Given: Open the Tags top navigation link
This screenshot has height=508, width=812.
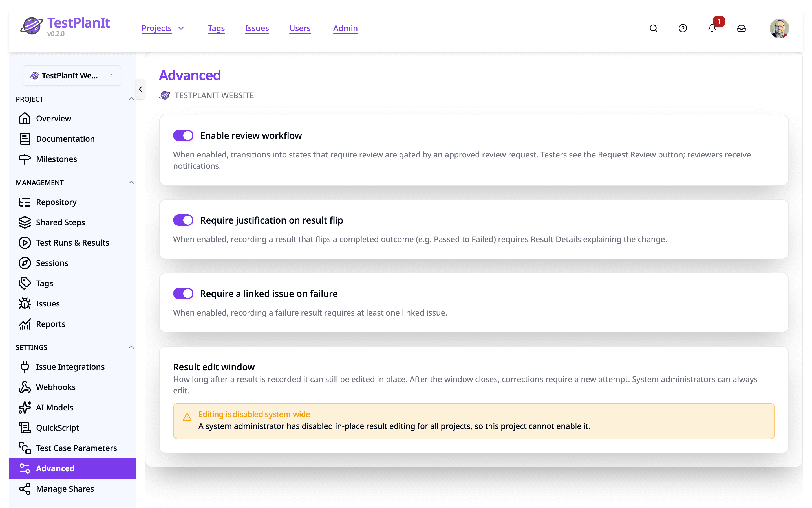Looking at the screenshot, I should tap(216, 28).
